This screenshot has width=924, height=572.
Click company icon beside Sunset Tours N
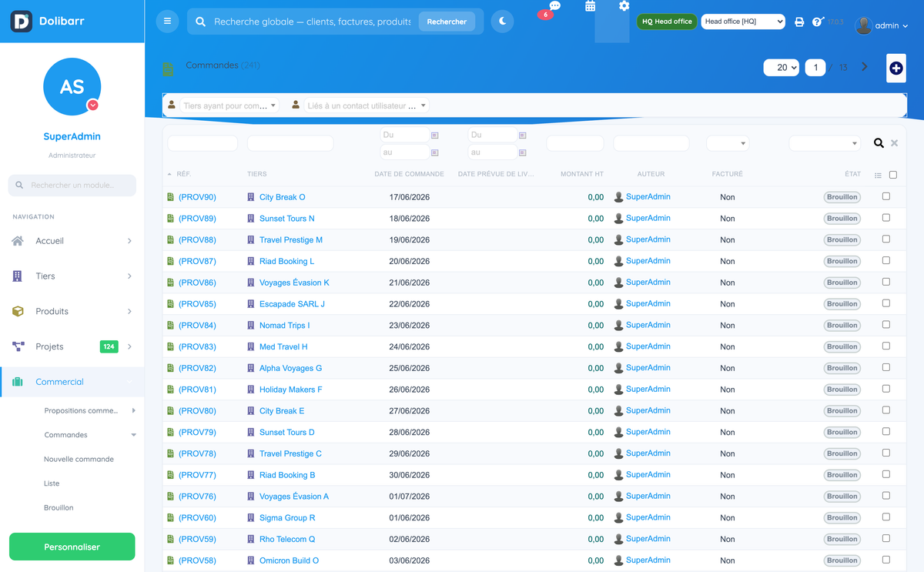pos(250,219)
